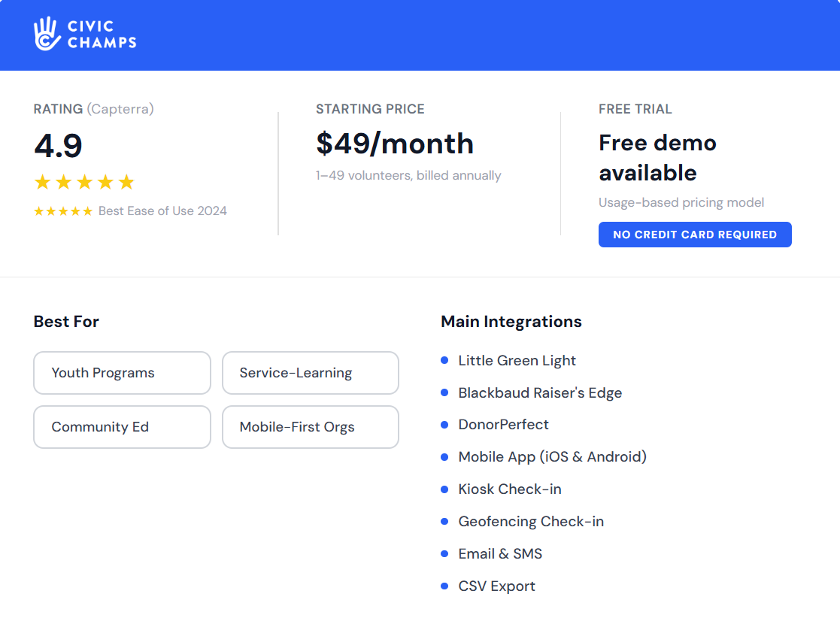
Task: Click the FREE TRIAL label
Action: tap(635, 109)
